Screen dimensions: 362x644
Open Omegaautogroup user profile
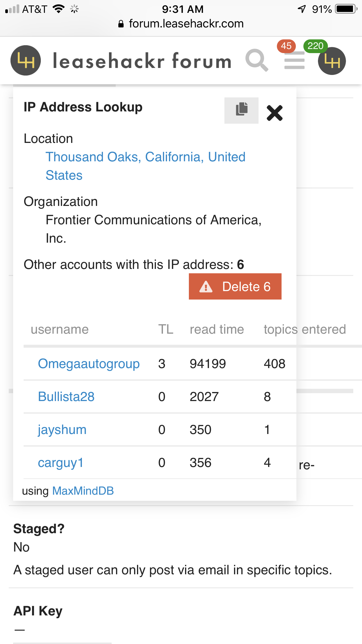(89, 364)
